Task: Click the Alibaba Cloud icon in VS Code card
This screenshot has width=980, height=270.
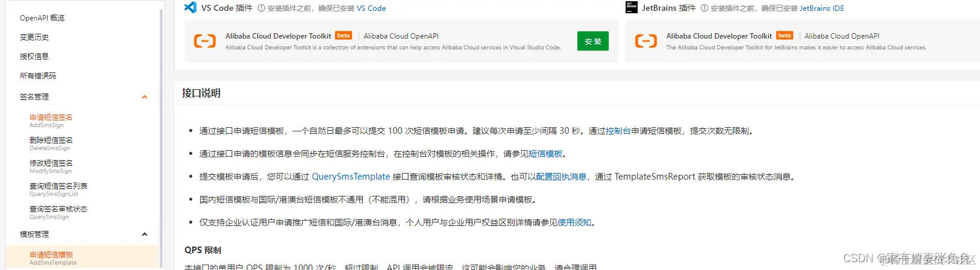Action: click(x=205, y=41)
